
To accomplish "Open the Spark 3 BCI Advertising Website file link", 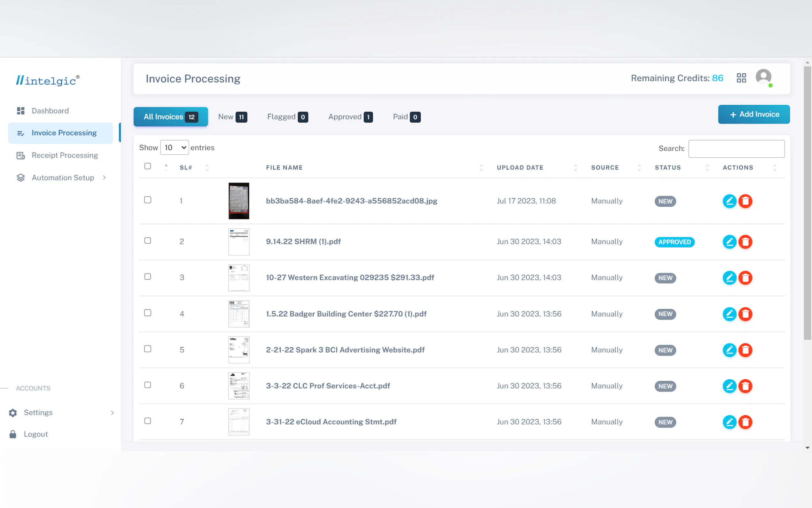I will (x=345, y=350).
